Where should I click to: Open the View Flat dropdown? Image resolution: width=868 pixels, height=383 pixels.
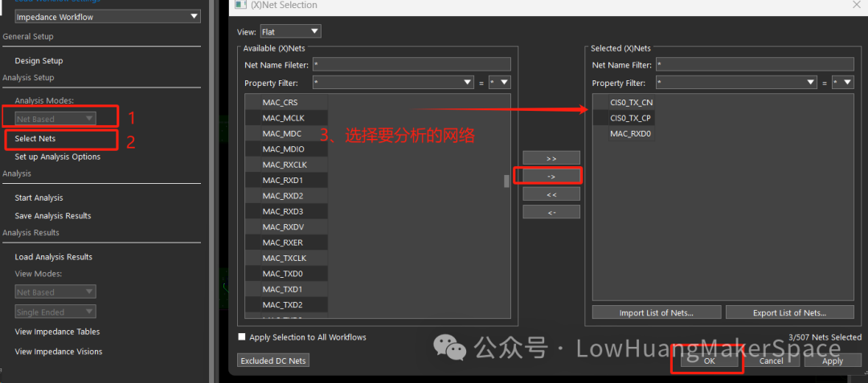point(290,32)
